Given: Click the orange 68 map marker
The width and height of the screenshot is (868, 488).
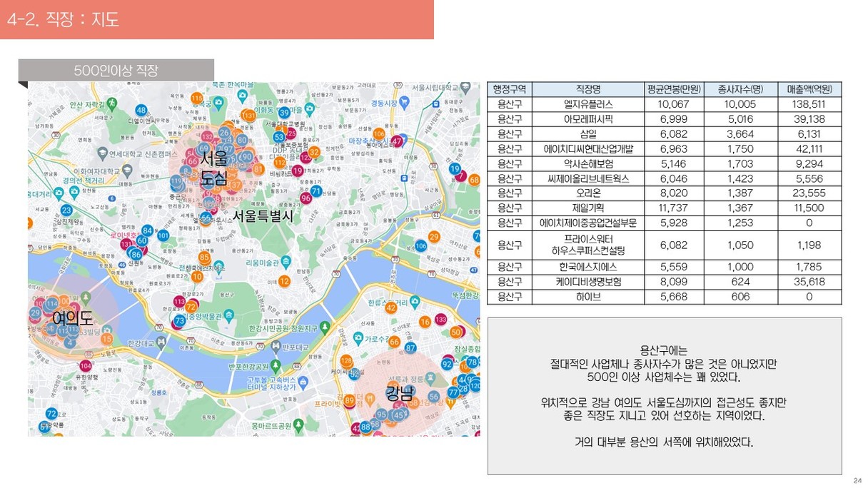Looking at the screenshot, I should point(474,180).
